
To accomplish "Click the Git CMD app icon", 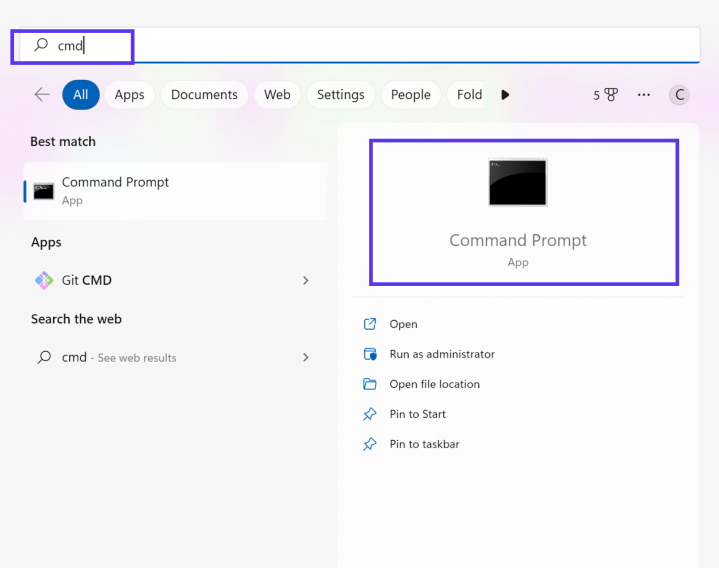I will (x=44, y=280).
